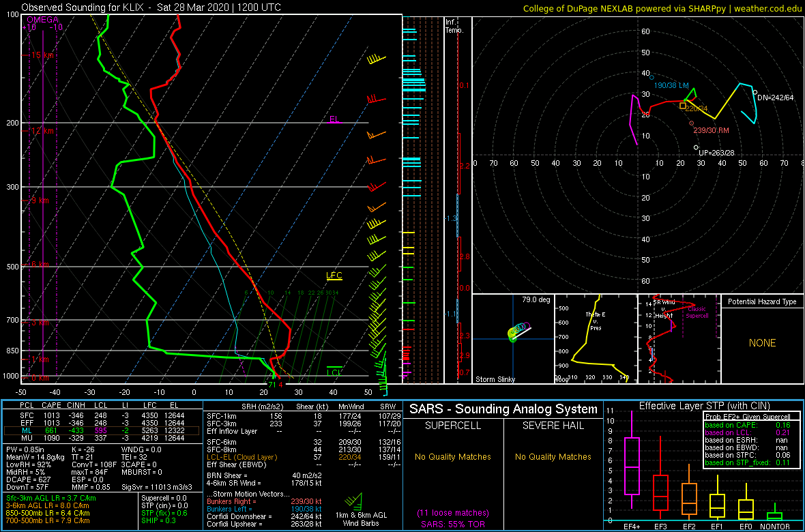Click the College of DuPage NEXLAB credit text

pyautogui.click(x=662, y=9)
